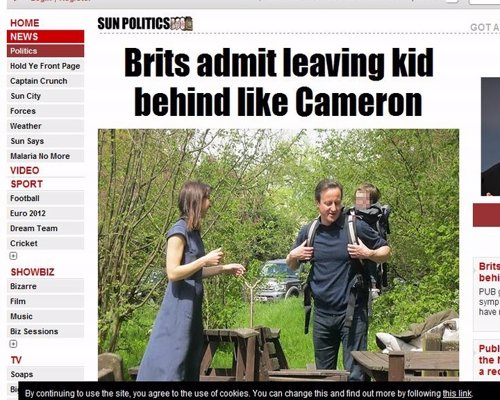
Task: Open the Bizarre showbiz link
Action: click(45, 286)
